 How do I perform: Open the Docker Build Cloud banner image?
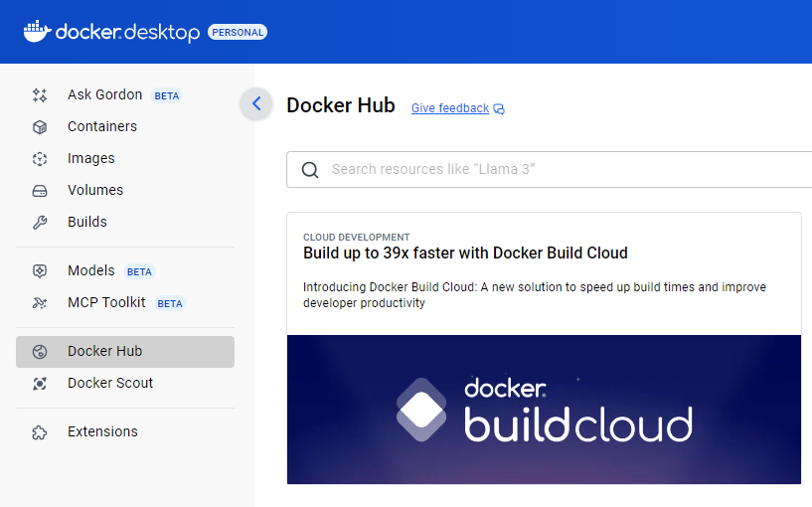(544, 410)
